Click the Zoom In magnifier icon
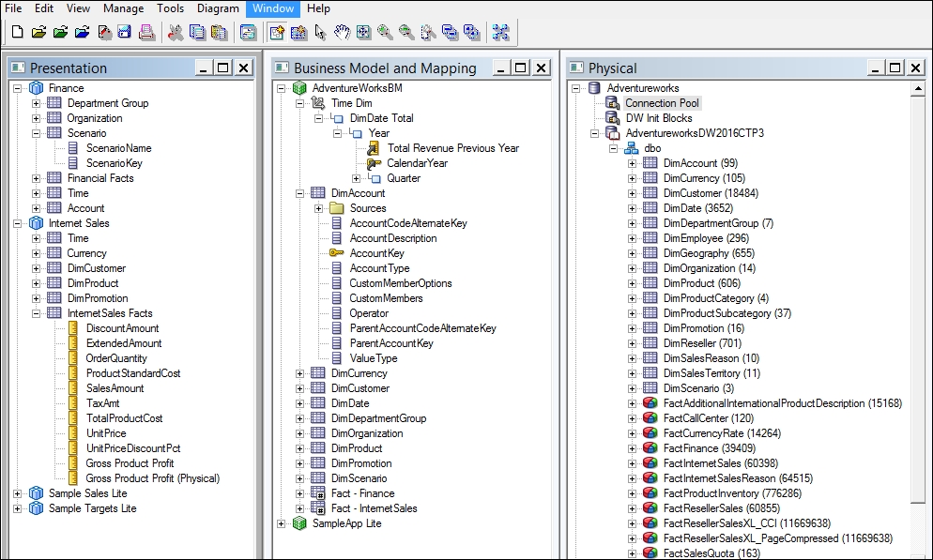The width and height of the screenshot is (933, 560). tap(385, 32)
